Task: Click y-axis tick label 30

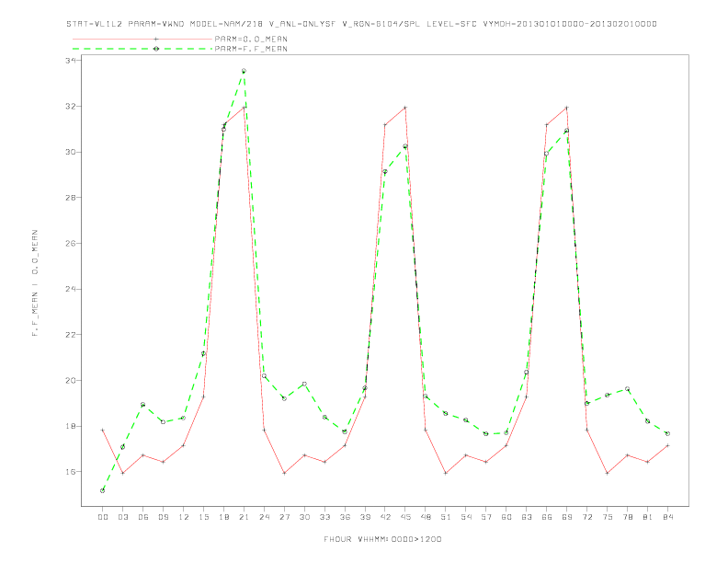Action: point(71,152)
